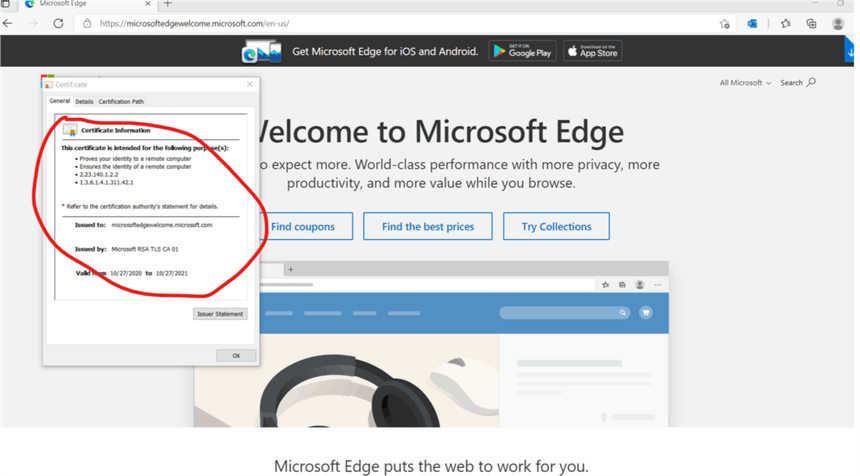This screenshot has height=476, width=860.
Task: Click the user profile avatar icon
Action: pyautogui.click(x=838, y=23)
